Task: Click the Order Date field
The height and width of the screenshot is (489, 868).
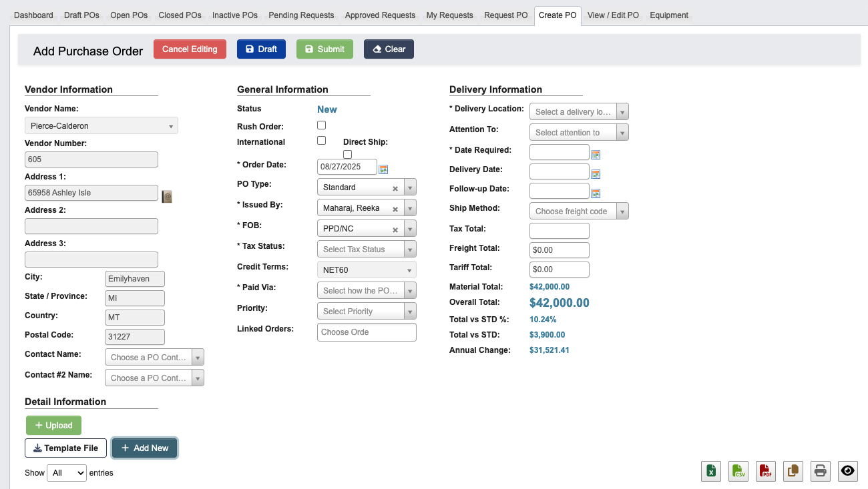Action: click(347, 167)
